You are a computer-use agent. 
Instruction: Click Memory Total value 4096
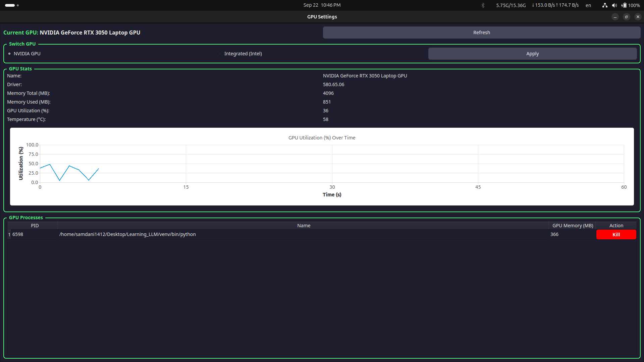tap(328, 93)
